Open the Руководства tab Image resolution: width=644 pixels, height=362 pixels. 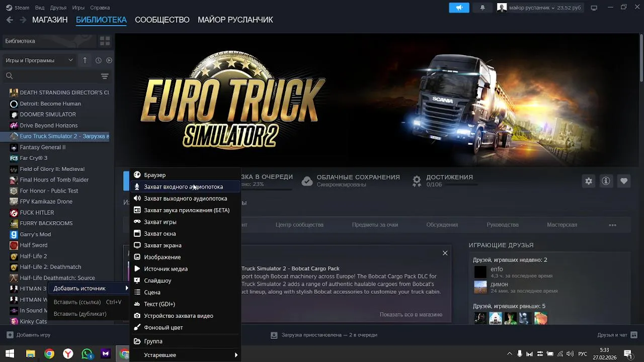[503, 225]
